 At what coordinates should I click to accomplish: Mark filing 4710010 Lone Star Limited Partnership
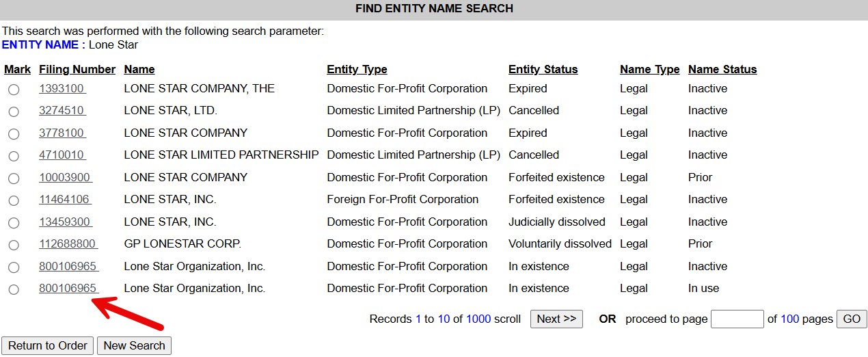(14, 156)
